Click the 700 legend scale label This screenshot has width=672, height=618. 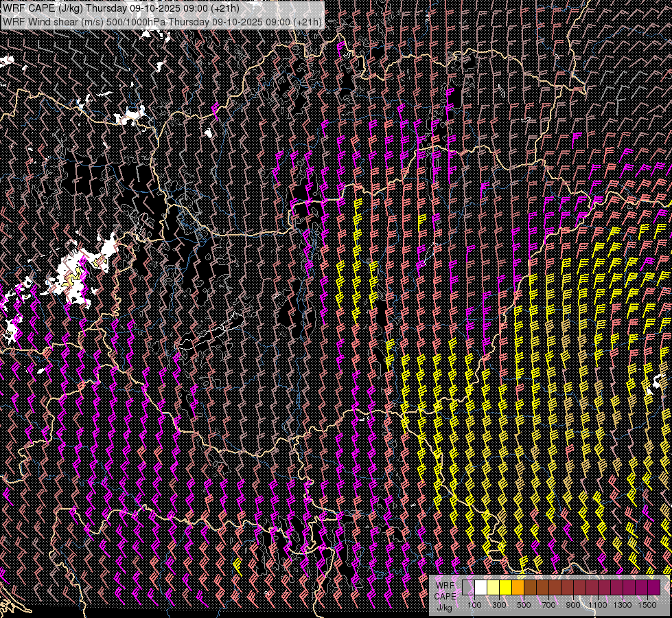pos(548,605)
